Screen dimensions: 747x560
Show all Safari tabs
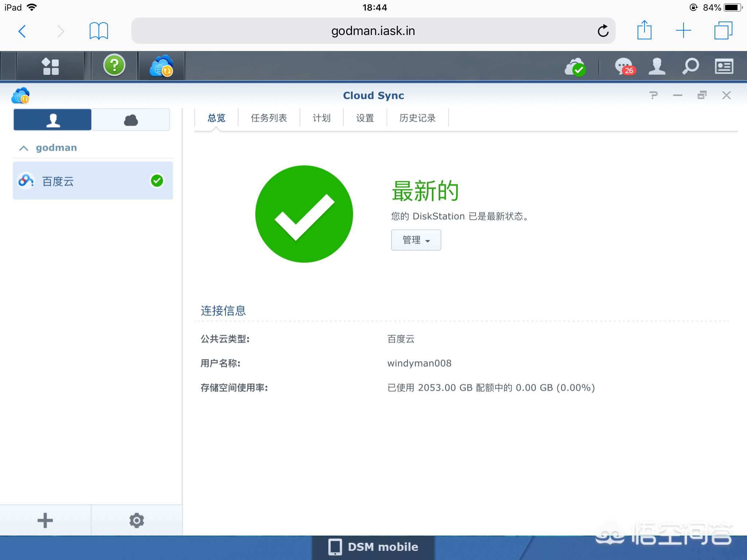[723, 31]
